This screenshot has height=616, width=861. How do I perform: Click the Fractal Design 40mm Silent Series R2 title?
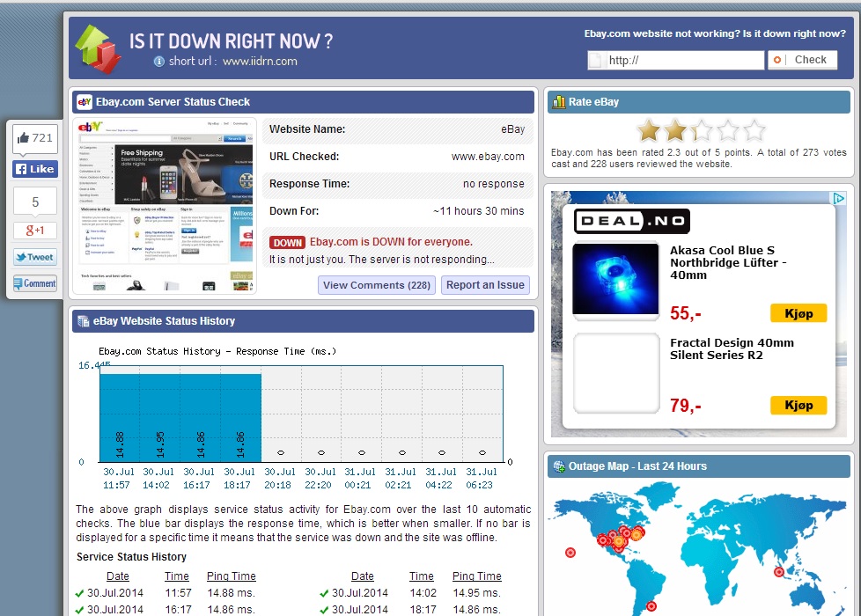click(x=732, y=348)
